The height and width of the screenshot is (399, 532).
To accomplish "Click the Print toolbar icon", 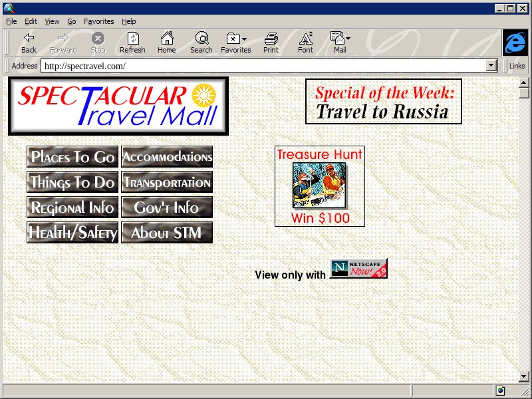I will [271, 39].
